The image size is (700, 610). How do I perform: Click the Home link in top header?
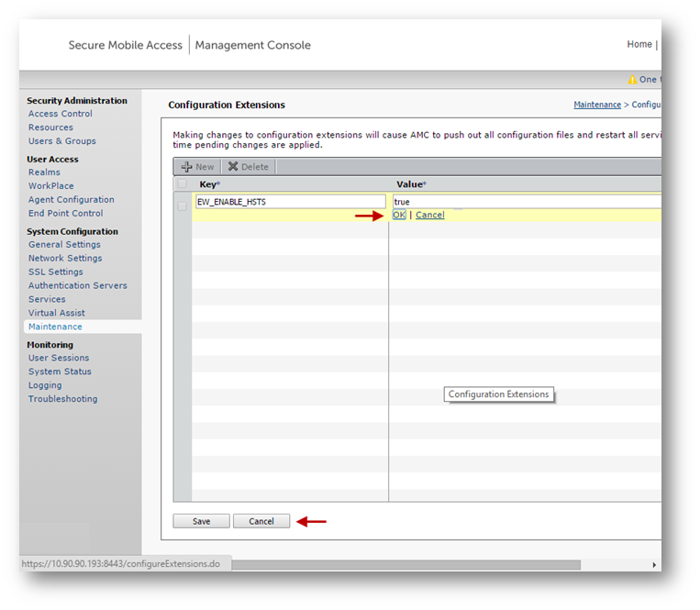coord(639,44)
